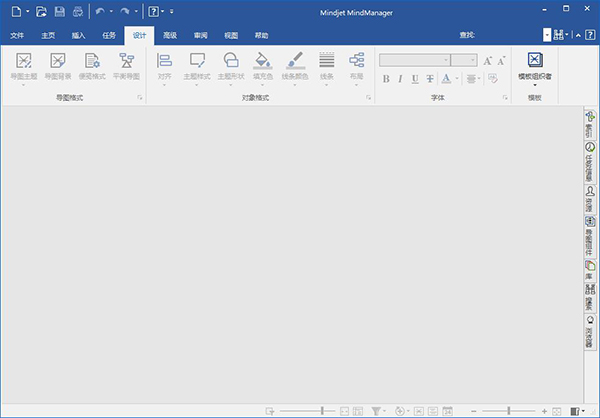Viewport: 600px width, 418px height.
Task: Click the calendar icon in status bar
Action: [447, 411]
